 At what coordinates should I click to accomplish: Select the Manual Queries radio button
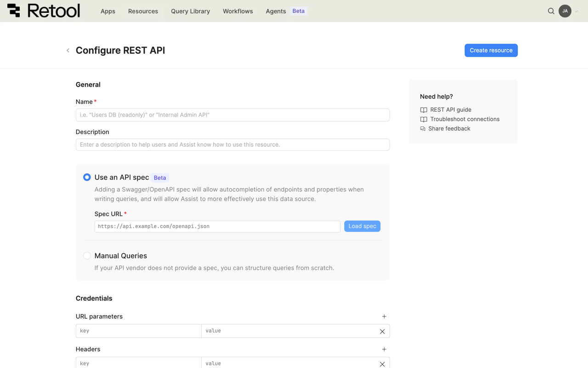87,256
